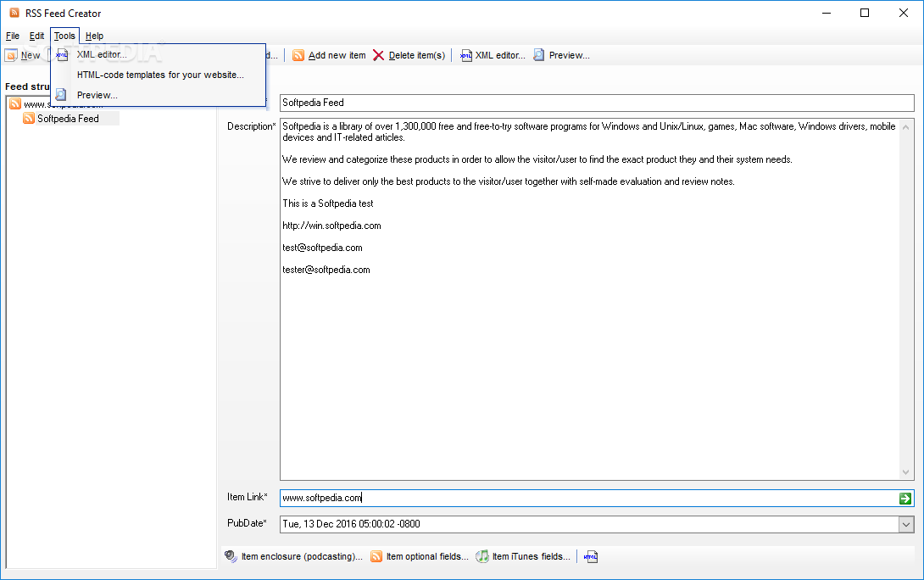
Task: Click the toolbar Preview icon
Action: coord(538,55)
